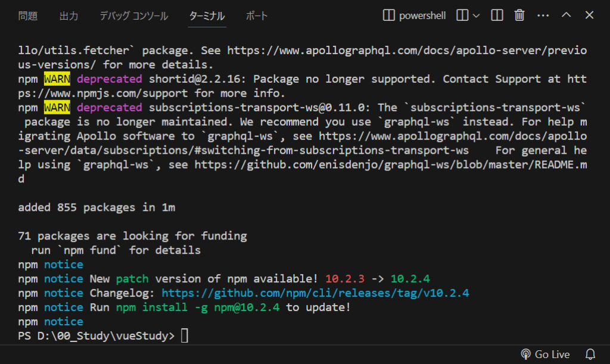Open the more actions ellipsis menu

tap(543, 15)
